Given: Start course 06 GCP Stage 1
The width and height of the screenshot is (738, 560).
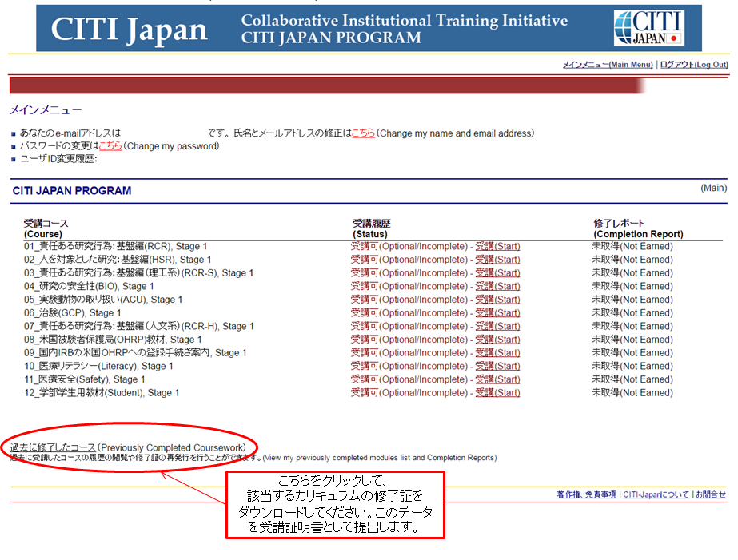Looking at the screenshot, I should (497, 312).
